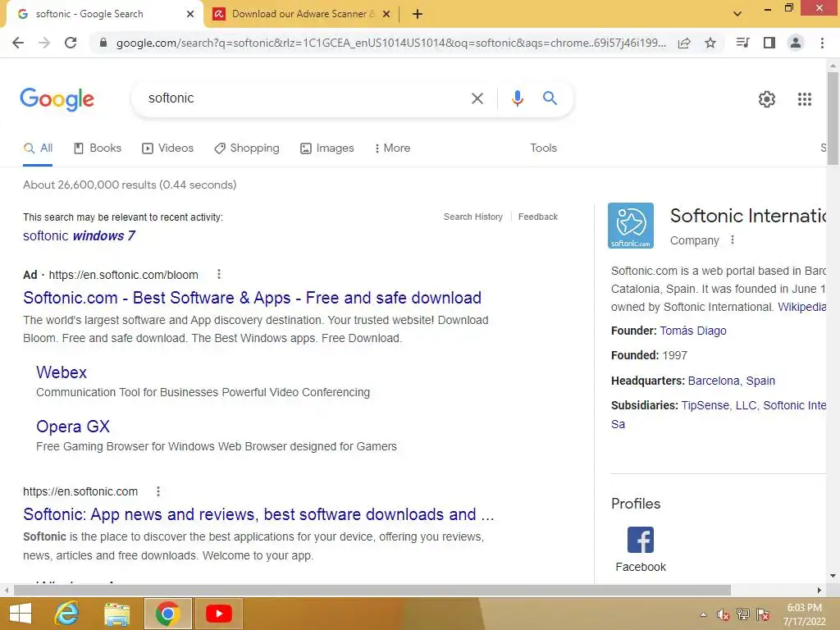Viewport: 840px width, 630px height.
Task: Open Softonic App news and reviews result
Action: [x=258, y=514]
